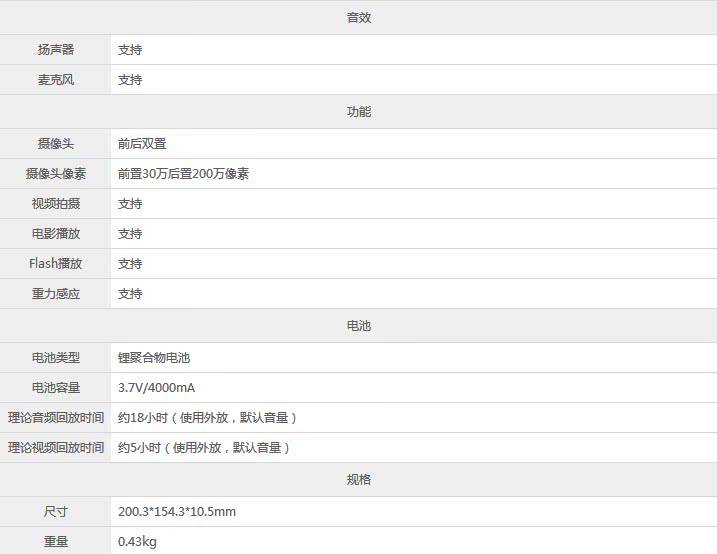Select the 电池类型 label
The image size is (717, 554).
coord(56,357)
